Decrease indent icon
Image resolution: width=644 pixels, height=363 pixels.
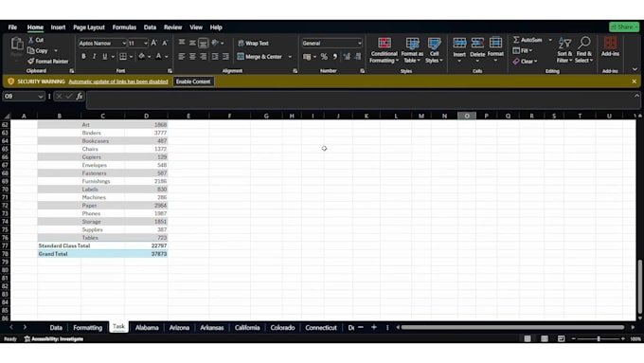(x=215, y=56)
